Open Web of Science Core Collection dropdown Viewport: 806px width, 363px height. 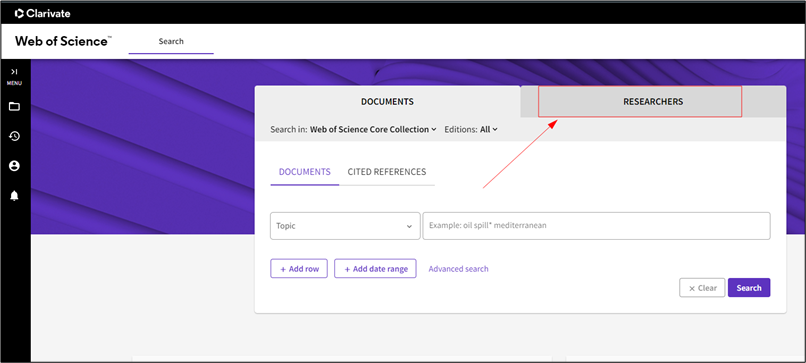point(373,130)
